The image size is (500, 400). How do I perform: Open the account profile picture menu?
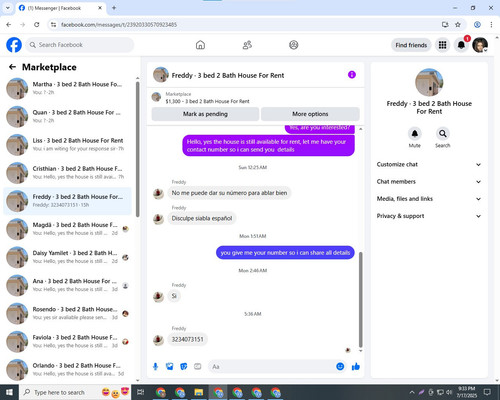(480, 45)
